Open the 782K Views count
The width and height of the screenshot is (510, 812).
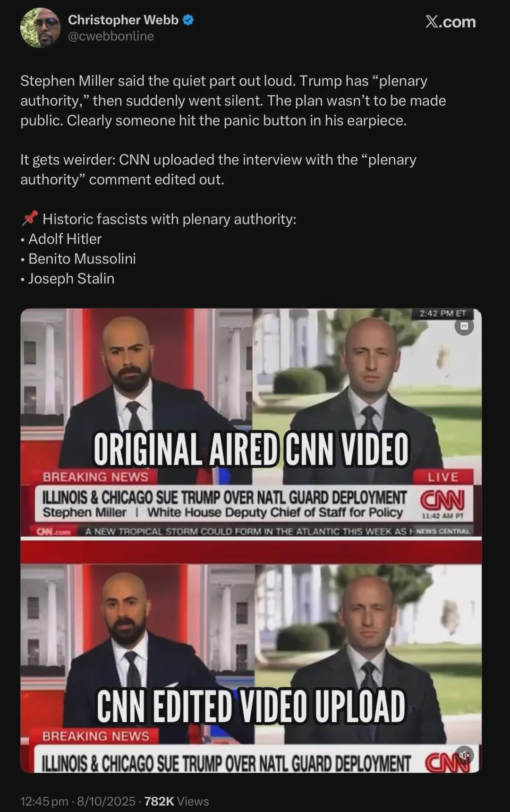(x=177, y=801)
